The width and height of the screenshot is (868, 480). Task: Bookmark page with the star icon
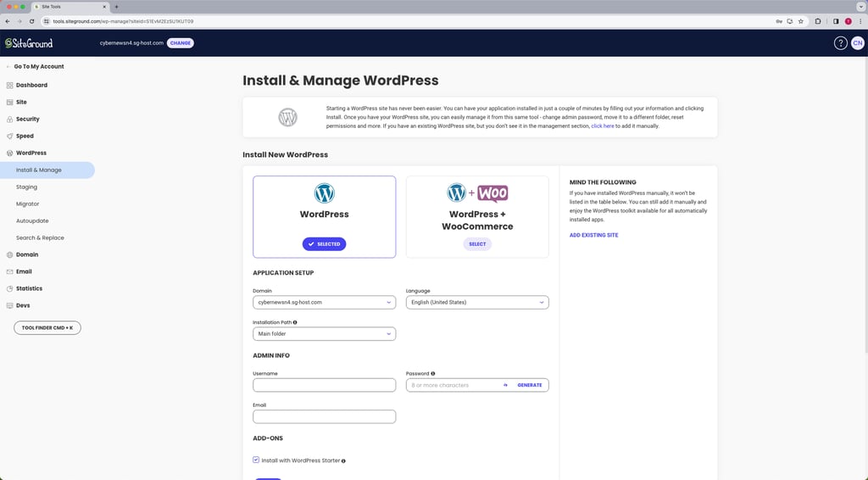coord(800,21)
